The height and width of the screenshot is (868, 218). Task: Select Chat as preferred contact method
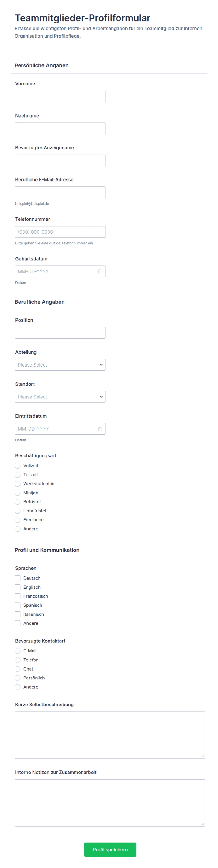pyautogui.click(x=18, y=669)
